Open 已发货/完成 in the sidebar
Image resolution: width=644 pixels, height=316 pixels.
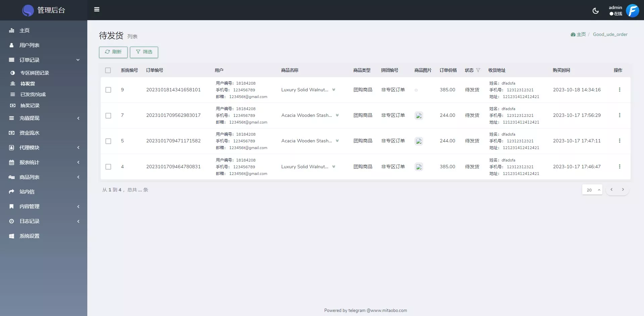tap(33, 94)
